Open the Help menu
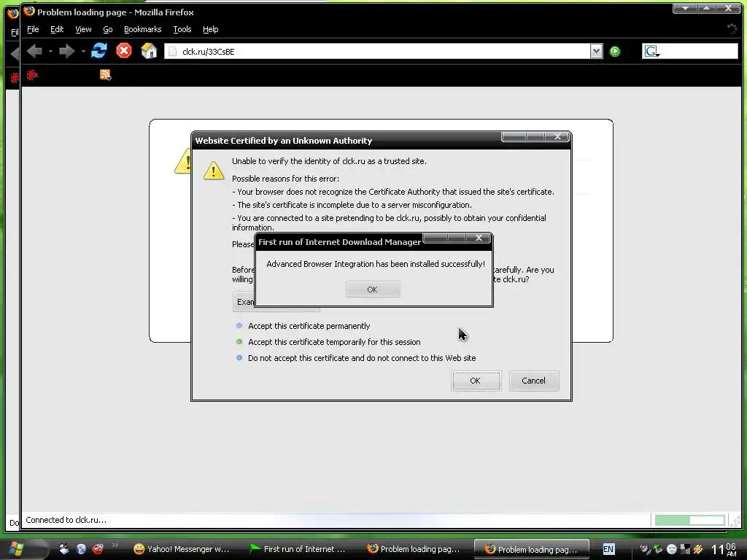 211,29
